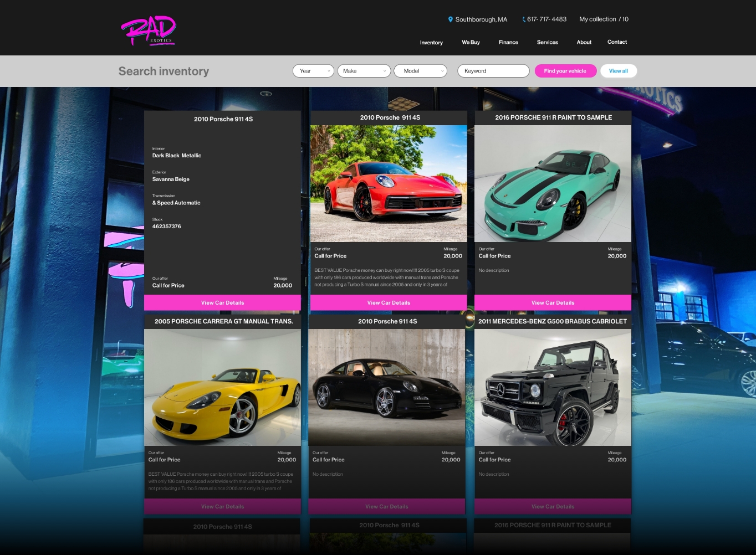Open the yellow Carrera GT photo

pyautogui.click(x=222, y=387)
